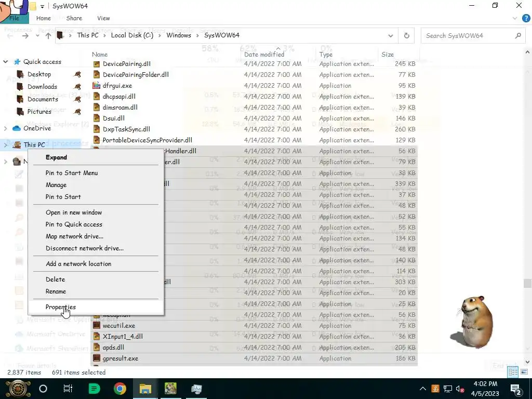The image size is (532, 399).
Task: Click the This PC computer icon
Action: click(17, 145)
